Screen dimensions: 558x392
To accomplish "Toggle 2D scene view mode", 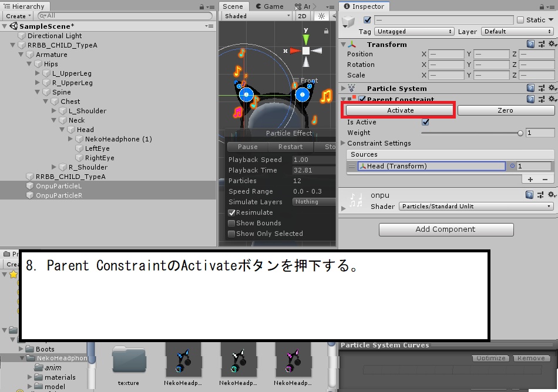I will pos(302,16).
